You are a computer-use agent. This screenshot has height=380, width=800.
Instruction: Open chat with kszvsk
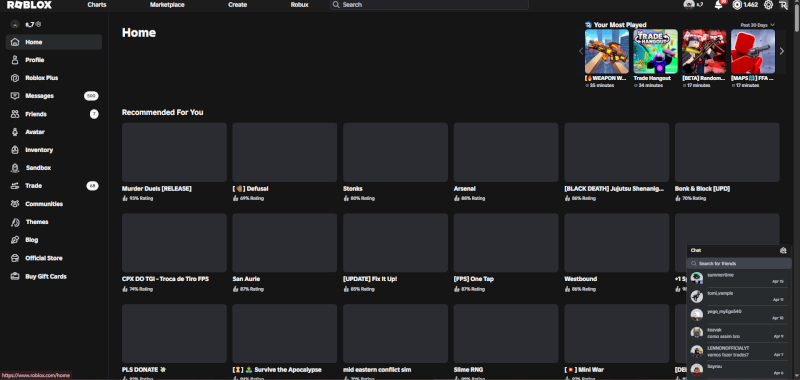(738, 333)
